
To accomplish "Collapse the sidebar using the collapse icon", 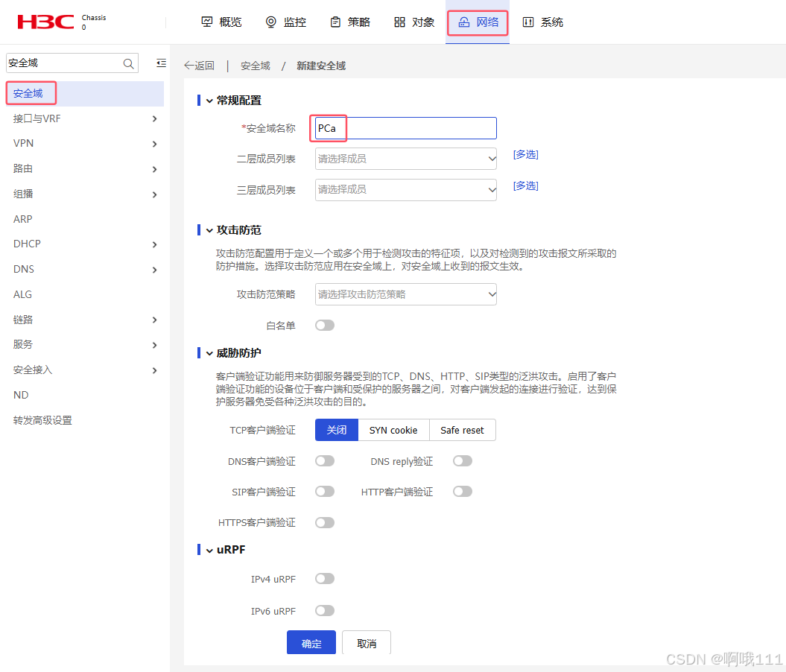I will pyautogui.click(x=161, y=63).
